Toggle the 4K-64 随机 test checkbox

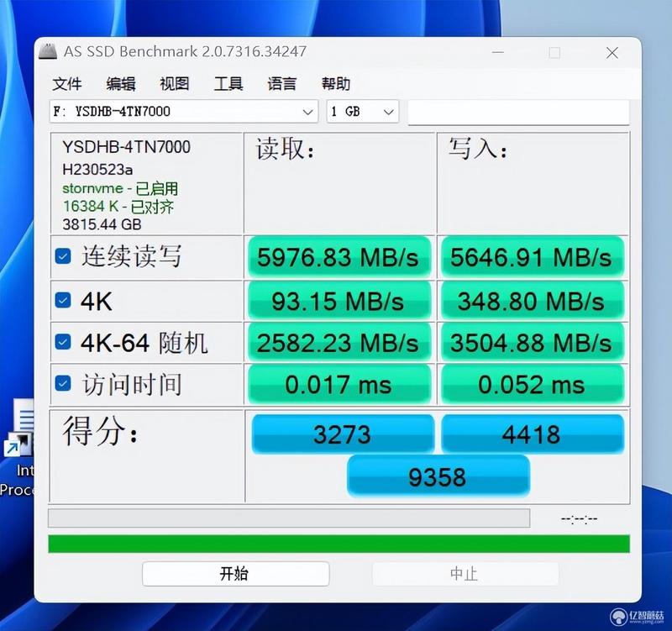point(63,342)
